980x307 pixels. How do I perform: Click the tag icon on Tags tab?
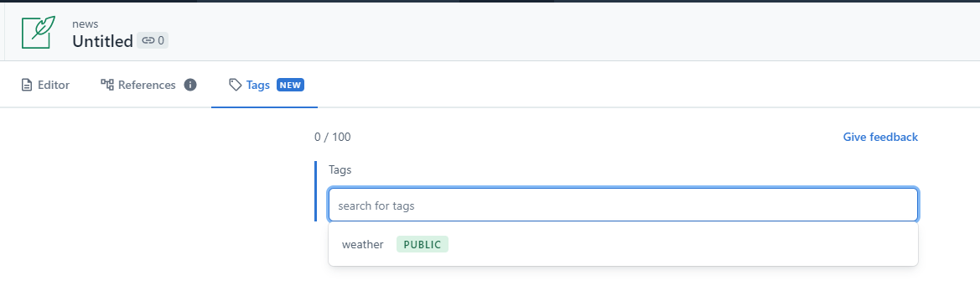(x=235, y=85)
